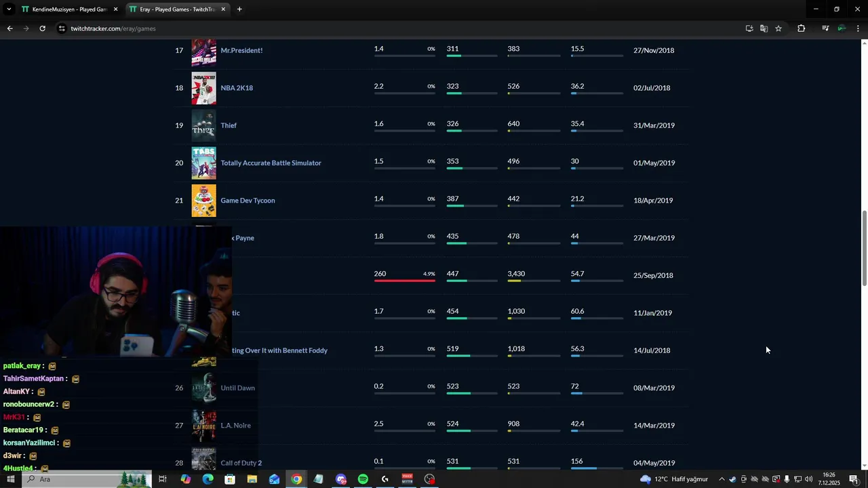The height and width of the screenshot is (488, 868).
Task: Click Game Dev Tycoon cover thumbnail
Action: [203, 201]
